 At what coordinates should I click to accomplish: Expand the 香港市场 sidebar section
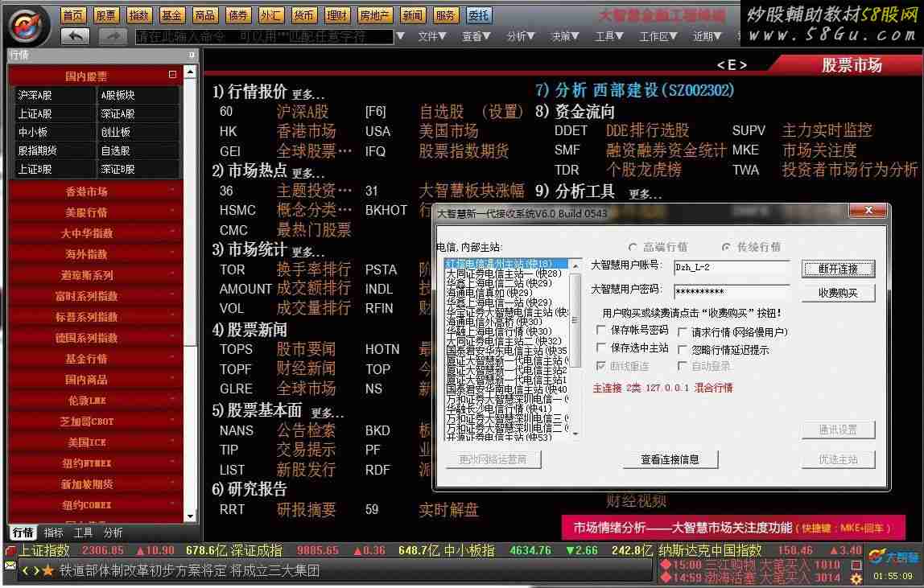96,191
